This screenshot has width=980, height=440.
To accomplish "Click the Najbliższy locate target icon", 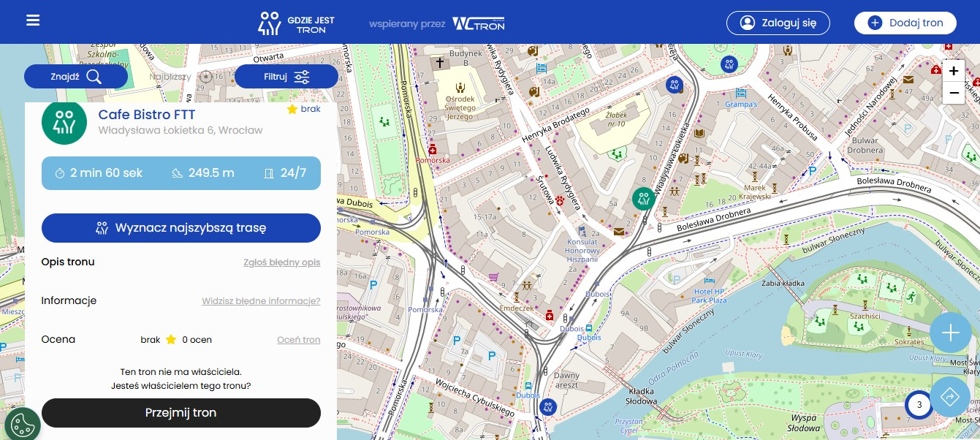I will tap(206, 76).
